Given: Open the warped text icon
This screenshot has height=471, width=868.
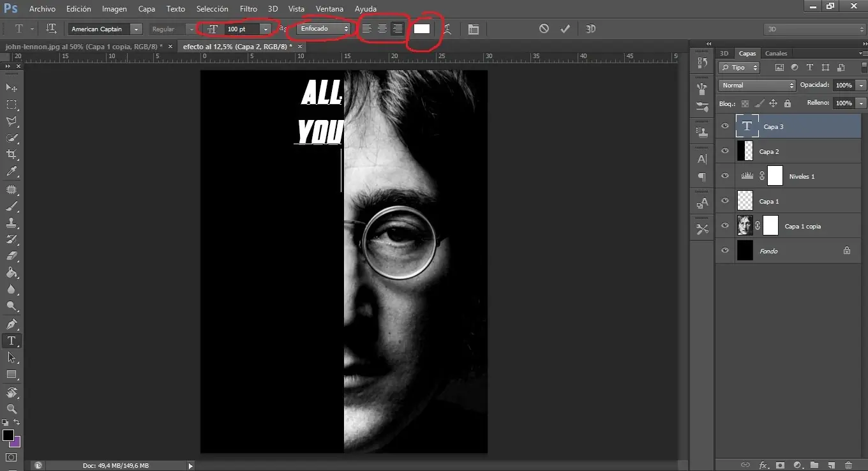Looking at the screenshot, I should point(447,29).
